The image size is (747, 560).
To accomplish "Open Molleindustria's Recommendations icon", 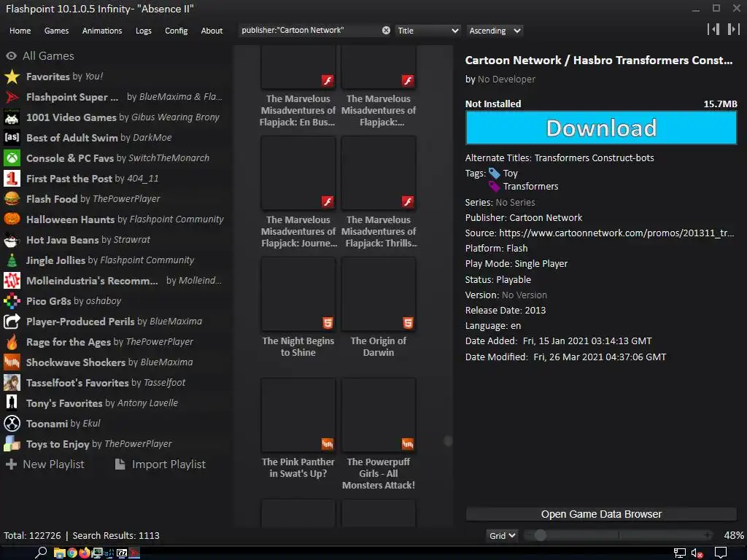I will [12, 281].
